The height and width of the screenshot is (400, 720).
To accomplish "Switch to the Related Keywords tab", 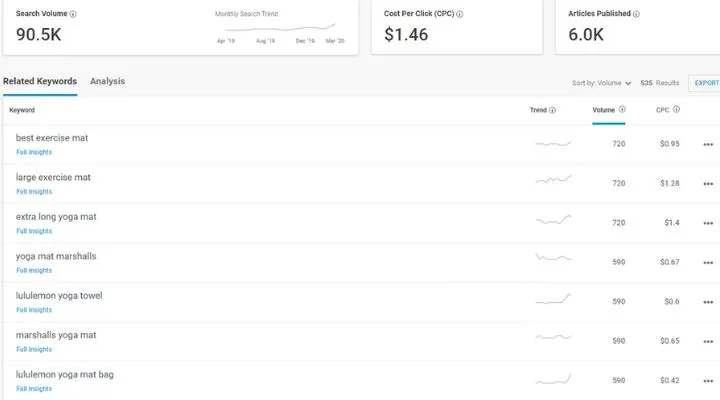I will 40,81.
